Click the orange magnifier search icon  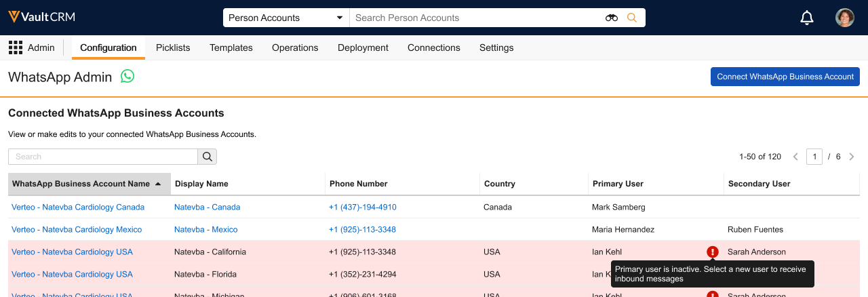[632, 18]
